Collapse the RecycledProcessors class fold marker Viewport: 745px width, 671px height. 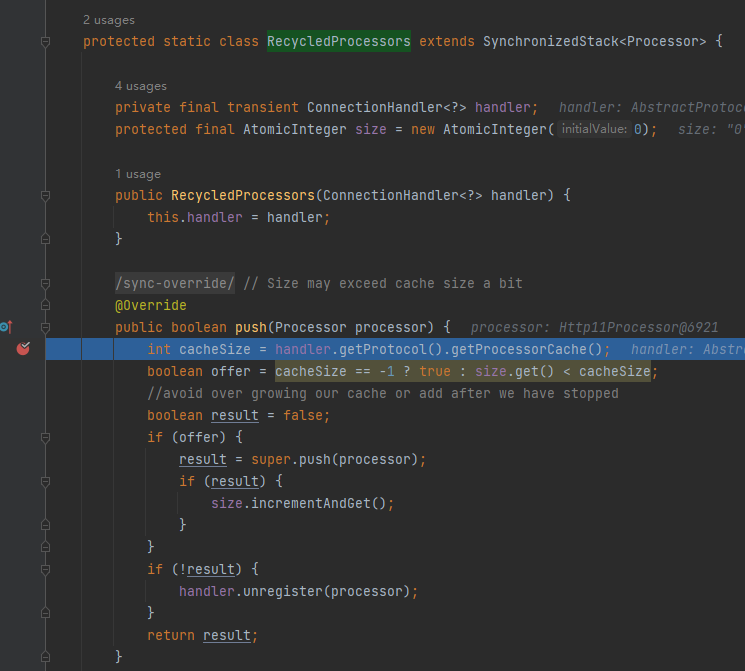pyautogui.click(x=45, y=42)
